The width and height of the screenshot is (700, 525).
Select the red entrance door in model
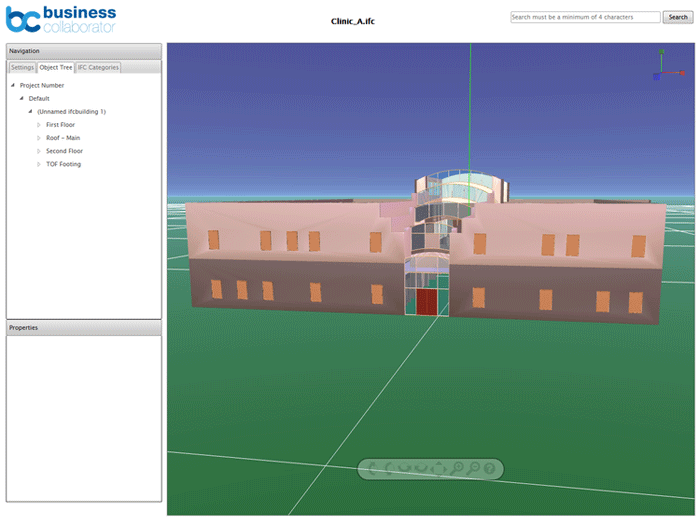pos(427,302)
